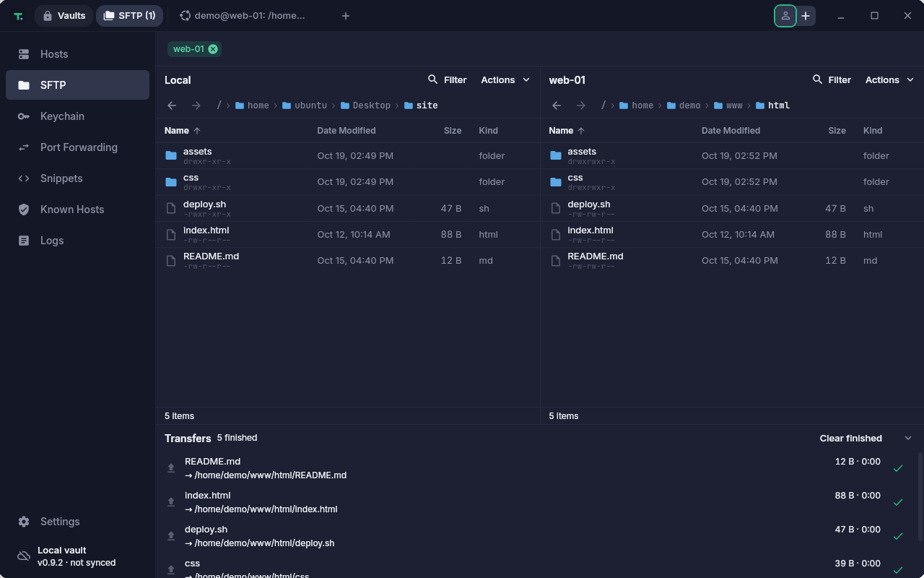Go forward in Local pane

pos(196,105)
